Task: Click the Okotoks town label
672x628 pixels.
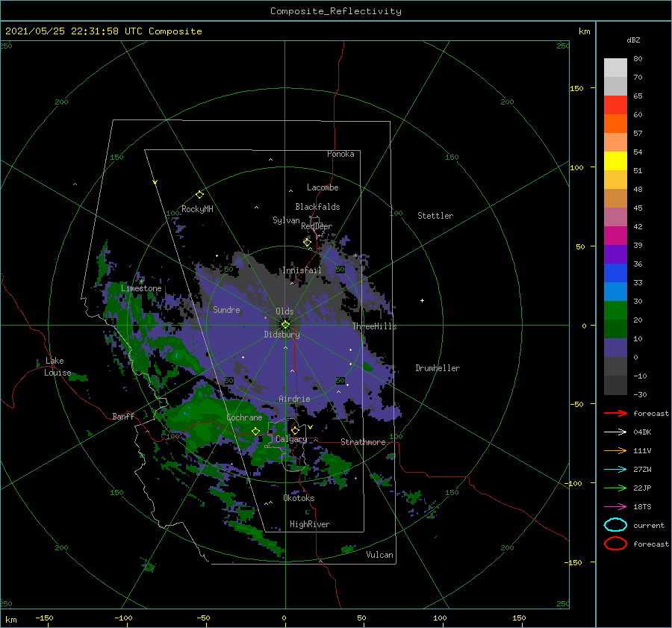Action: coord(299,498)
